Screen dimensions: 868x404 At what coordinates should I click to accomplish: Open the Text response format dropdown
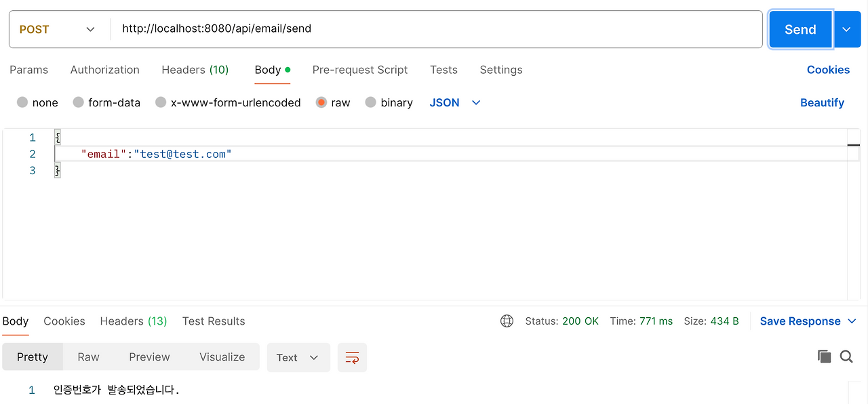(x=298, y=357)
